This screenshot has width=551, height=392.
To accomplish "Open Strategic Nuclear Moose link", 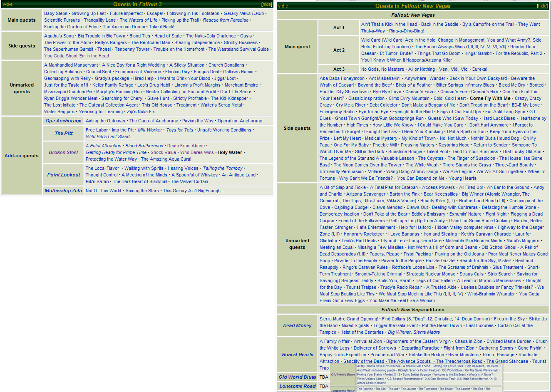I will (x=431, y=274).
